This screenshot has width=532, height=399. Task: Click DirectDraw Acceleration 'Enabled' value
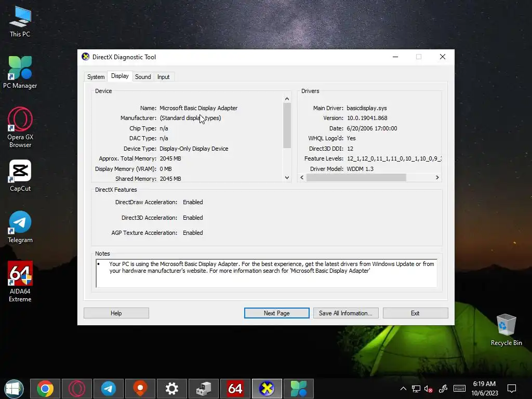(193, 202)
